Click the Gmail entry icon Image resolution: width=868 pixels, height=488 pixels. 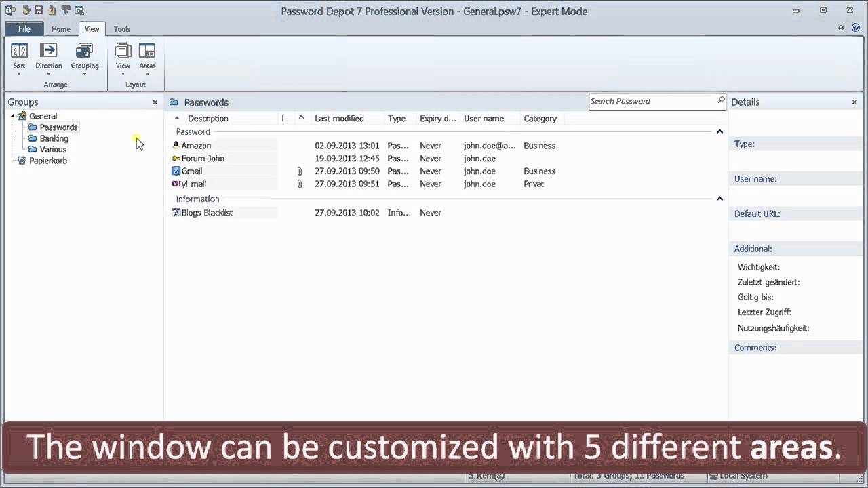[176, 171]
